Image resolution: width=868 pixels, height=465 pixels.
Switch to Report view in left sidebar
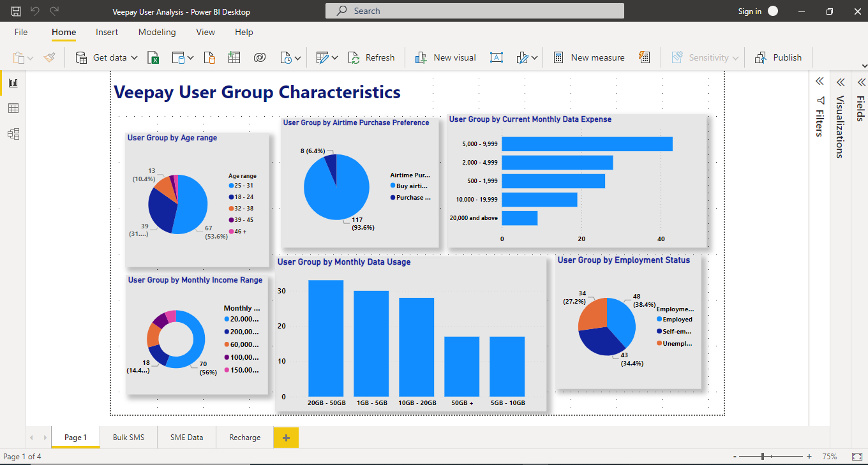pyautogui.click(x=13, y=83)
